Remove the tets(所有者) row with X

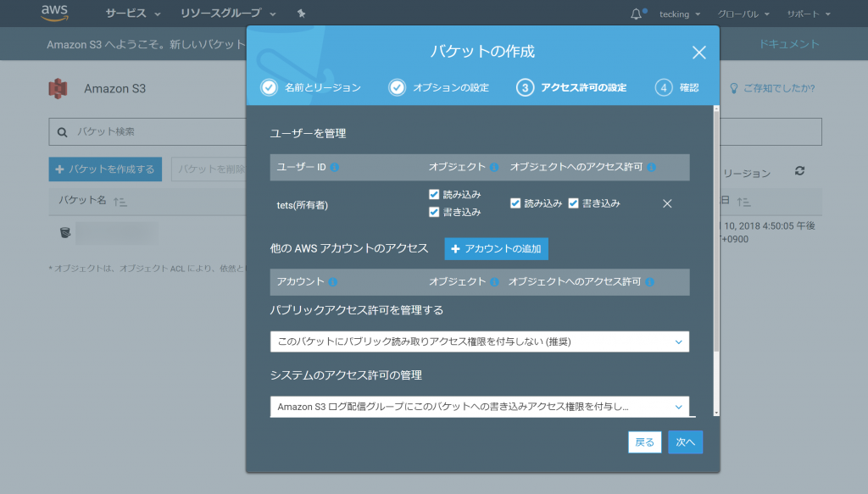(x=667, y=203)
